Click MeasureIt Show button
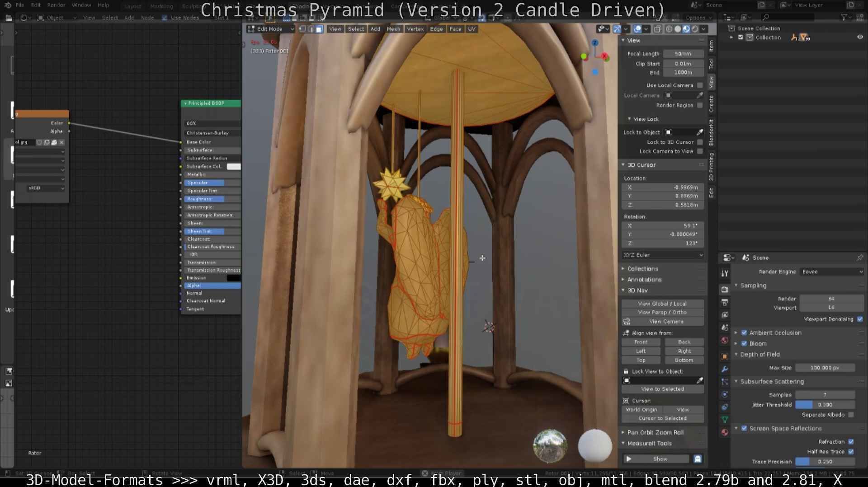 [656, 459]
